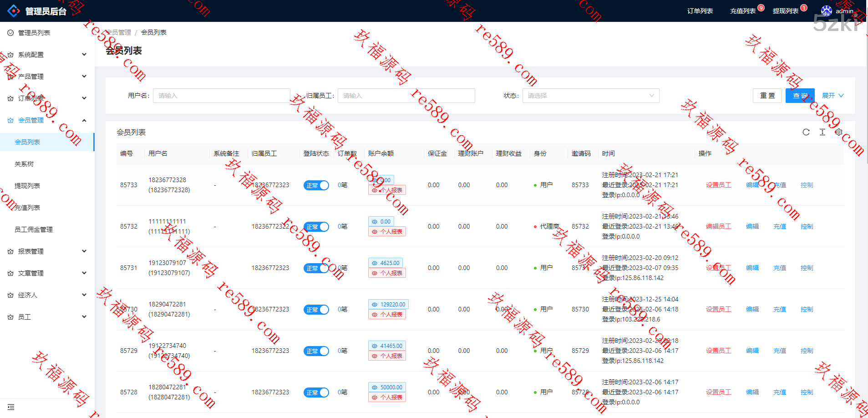Viewport: 868px width, 418px height.
Task: Click the 重置 reset button
Action: point(767,96)
